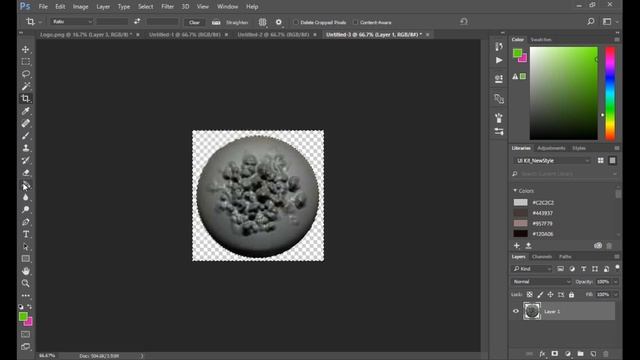Create a new group folder

click(580, 354)
